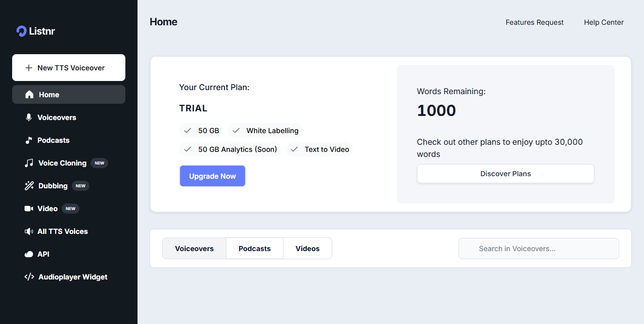Switch to the Podcasts tab
The width and height of the screenshot is (644, 324).
coord(254,249)
